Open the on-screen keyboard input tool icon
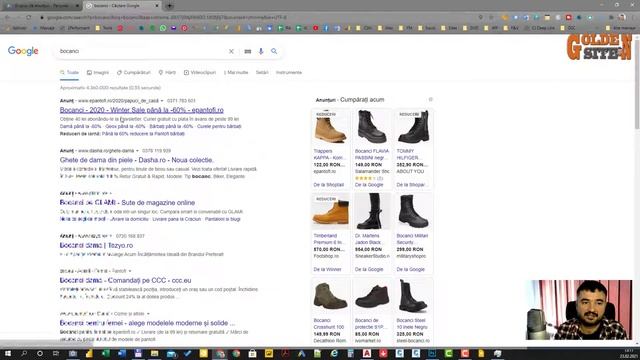 247,51
